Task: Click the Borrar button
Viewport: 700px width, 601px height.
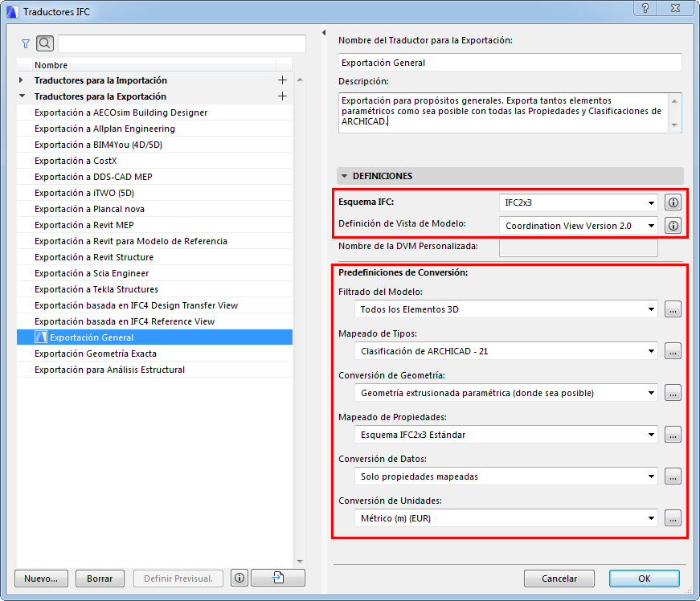Action: (x=100, y=579)
